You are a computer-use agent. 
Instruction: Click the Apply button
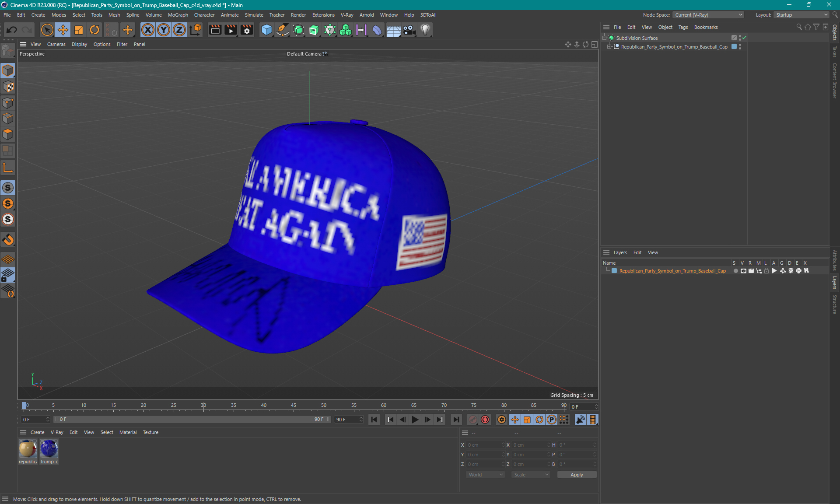coord(577,475)
